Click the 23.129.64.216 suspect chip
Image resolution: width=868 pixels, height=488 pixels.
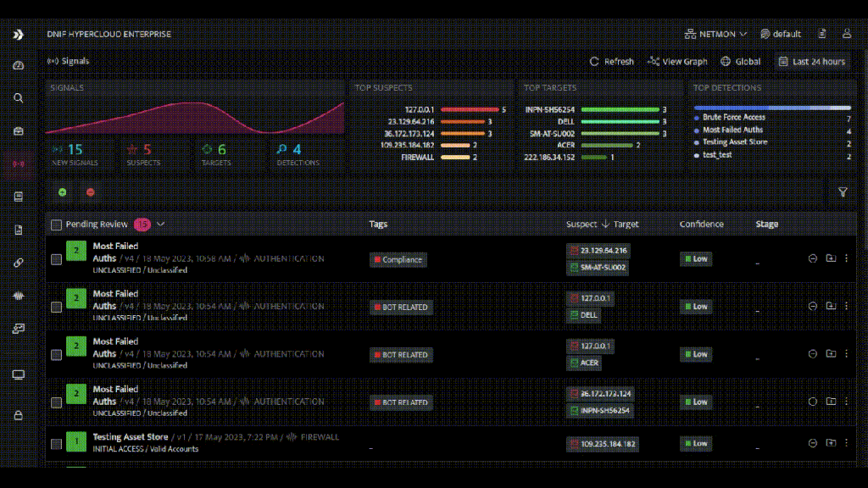click(598, 251)
